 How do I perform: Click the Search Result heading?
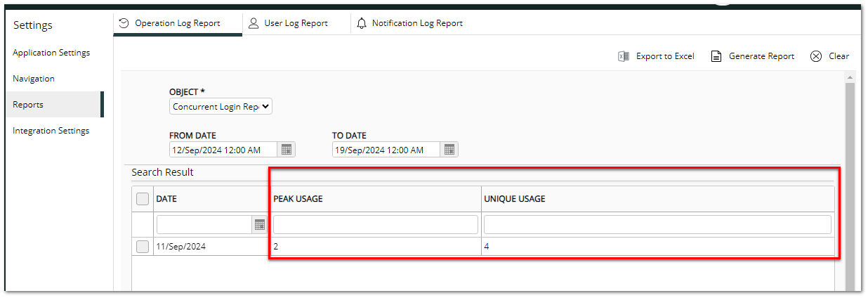163,172
